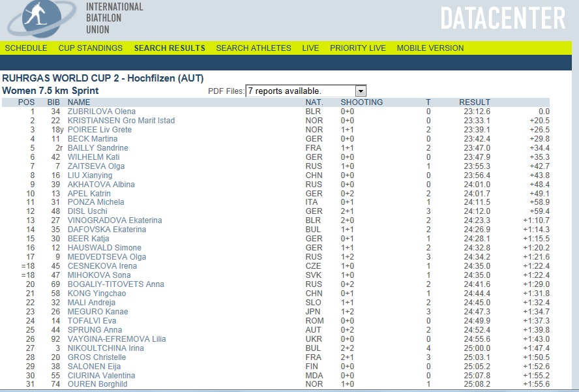Screen dimensions: 579x392
Task: Open athlete OUREN Borghild
Action: point(98,384)
